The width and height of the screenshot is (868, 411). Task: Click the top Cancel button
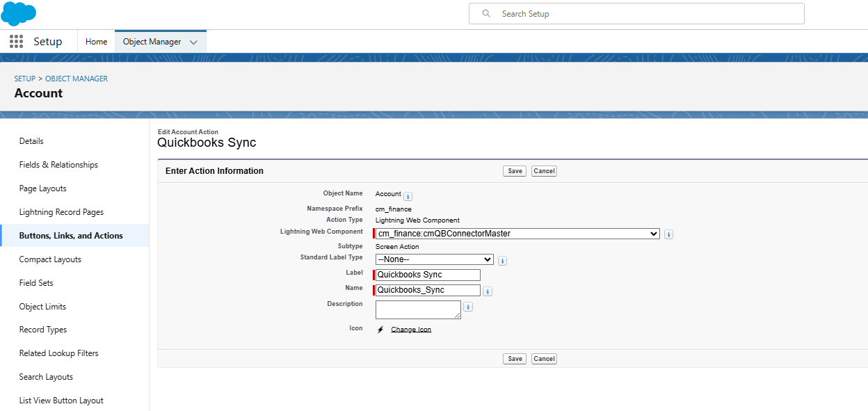pyautogui.click(x=544, y=171)
